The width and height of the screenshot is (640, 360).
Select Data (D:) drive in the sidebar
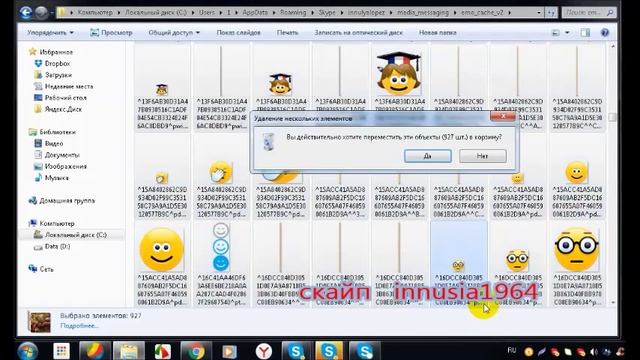(57, 247)
